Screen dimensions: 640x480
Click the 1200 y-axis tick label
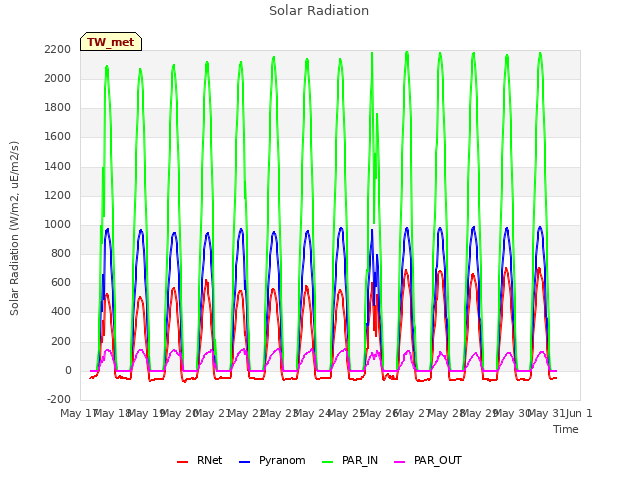coord(58,196)
